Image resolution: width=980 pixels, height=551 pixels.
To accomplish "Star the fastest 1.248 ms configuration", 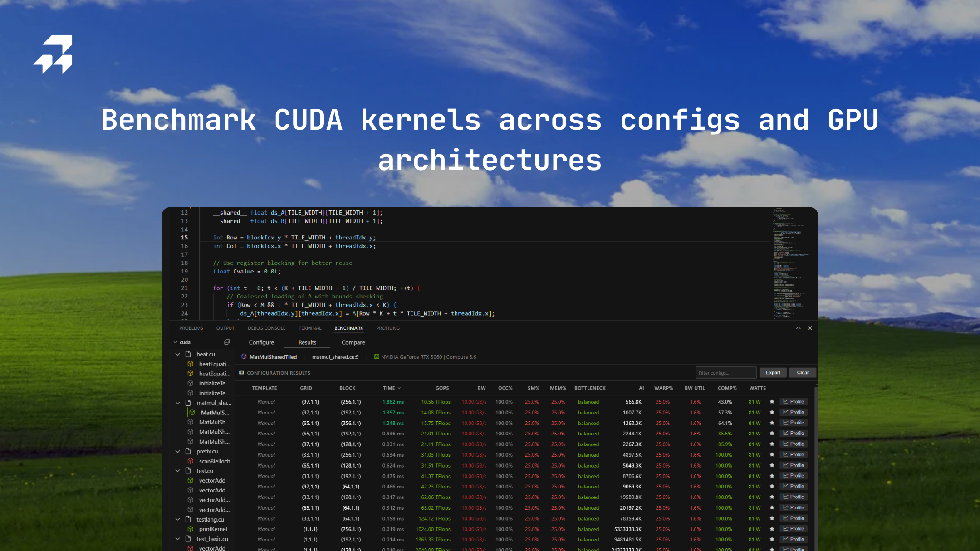I will pos(772,423).
